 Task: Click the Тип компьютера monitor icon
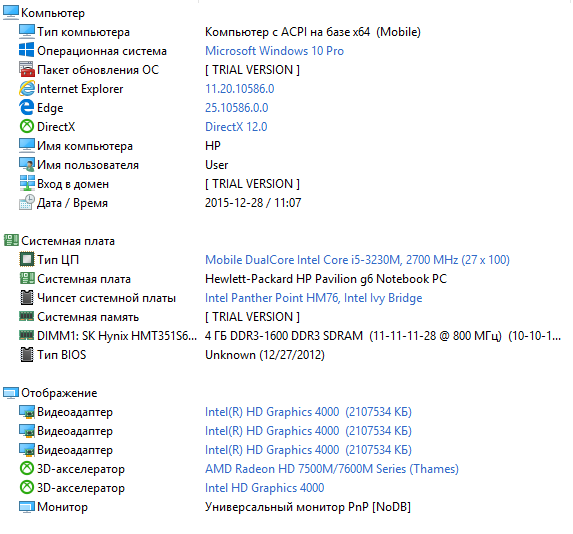(x=27, y=31)
